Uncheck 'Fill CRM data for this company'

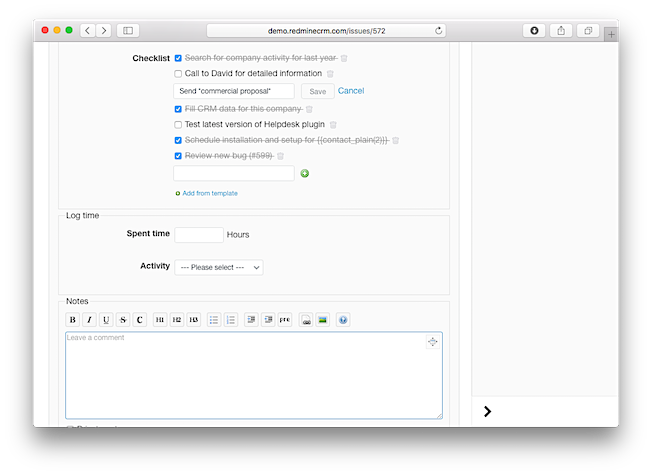coord(178,108)
